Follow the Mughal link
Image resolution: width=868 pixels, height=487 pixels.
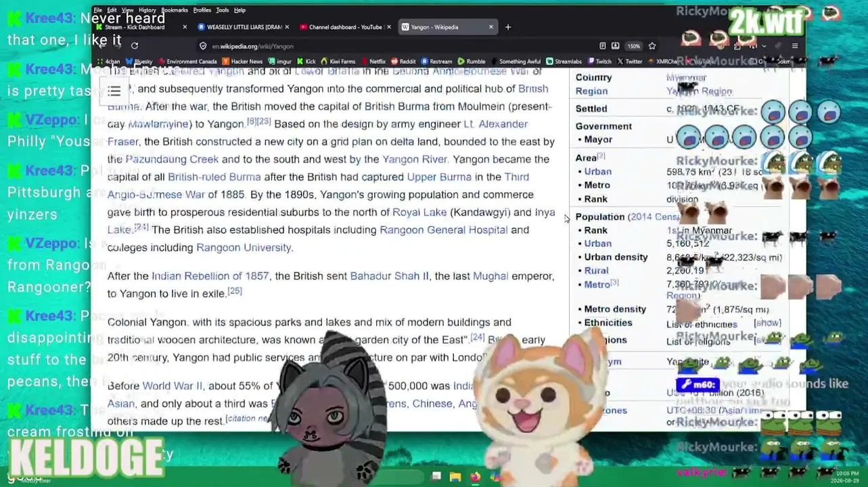point(490,276)
